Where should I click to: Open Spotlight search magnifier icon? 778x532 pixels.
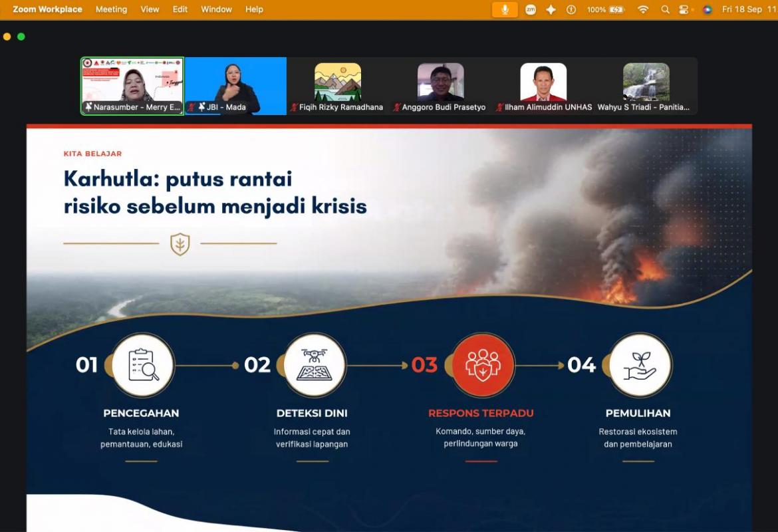665,9
